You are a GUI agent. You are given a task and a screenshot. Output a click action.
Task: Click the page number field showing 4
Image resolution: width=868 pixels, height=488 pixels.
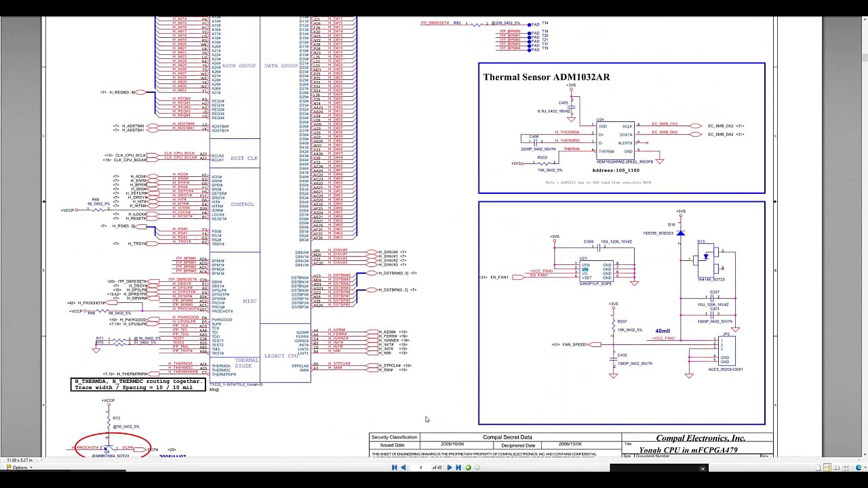420,467
